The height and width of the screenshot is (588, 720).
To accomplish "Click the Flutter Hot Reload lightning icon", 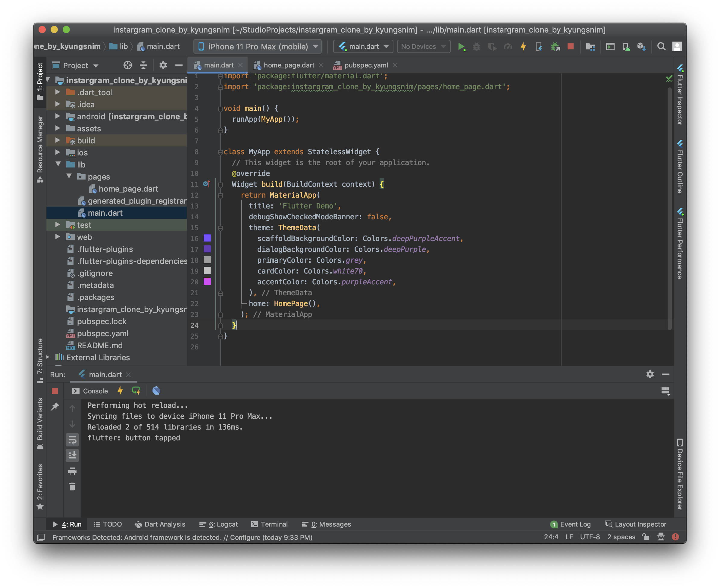I will (x=523, y=47).
